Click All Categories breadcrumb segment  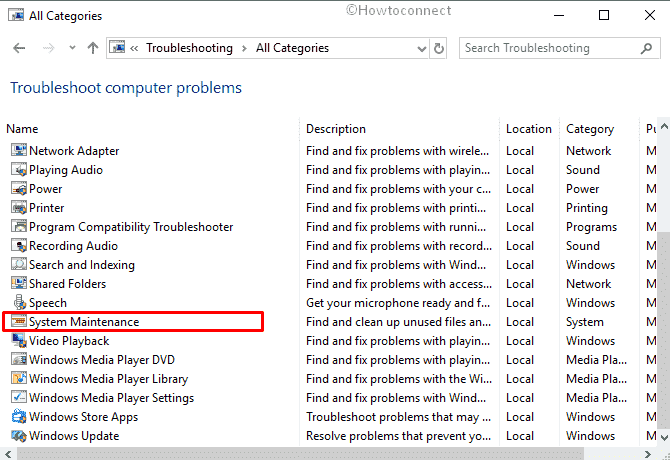tap(292, 48)
